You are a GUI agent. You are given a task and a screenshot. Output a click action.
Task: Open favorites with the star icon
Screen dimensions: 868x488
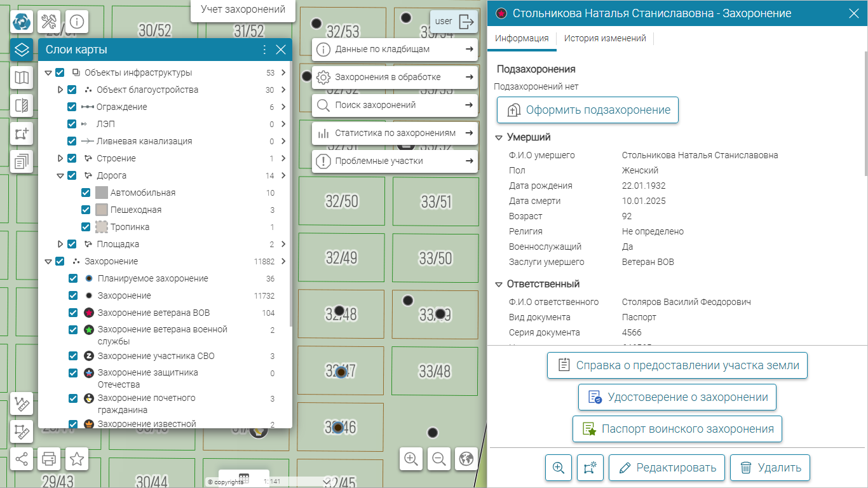click(77, 458)
